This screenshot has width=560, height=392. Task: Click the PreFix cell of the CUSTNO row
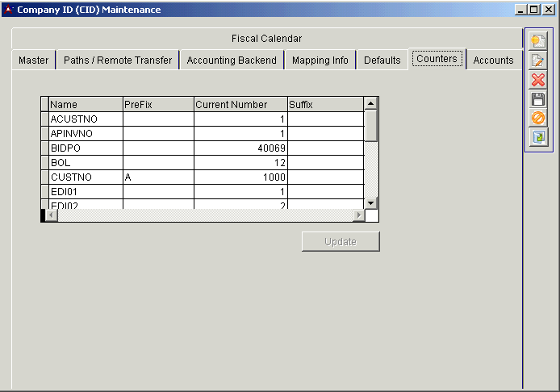(x=158, y=177)
